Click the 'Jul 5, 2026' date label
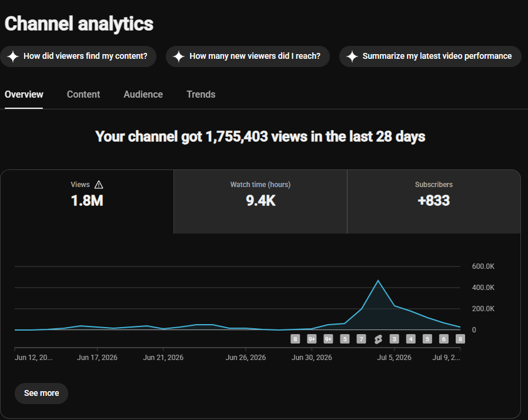Image resolution: width=528 pixels, height=420 pixels. coord(394,358)
